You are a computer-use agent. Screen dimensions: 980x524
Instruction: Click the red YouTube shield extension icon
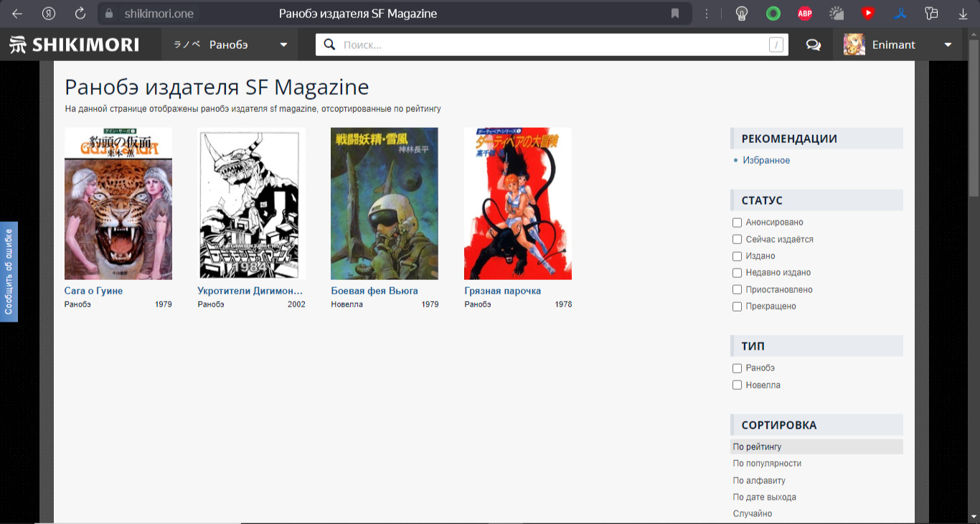tap(868, 14)
